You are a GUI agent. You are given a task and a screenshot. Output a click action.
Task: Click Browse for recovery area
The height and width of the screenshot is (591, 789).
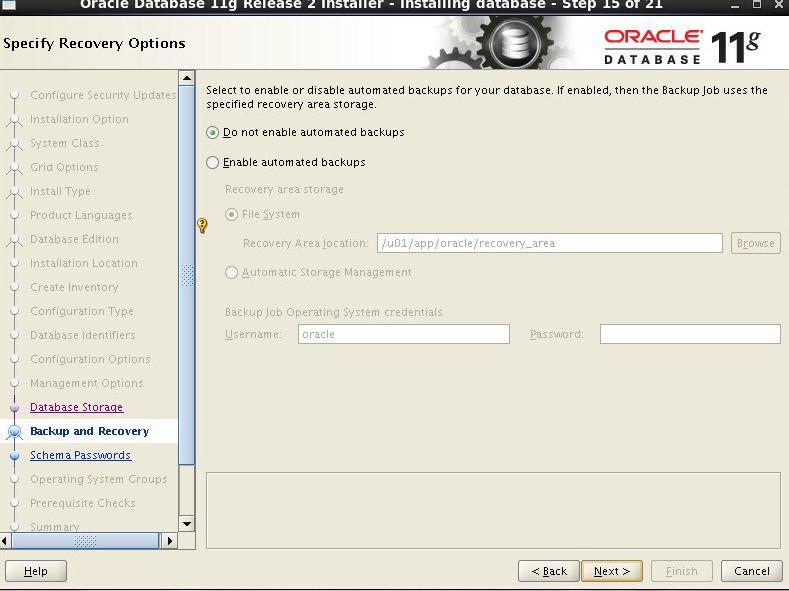(755, 243)
